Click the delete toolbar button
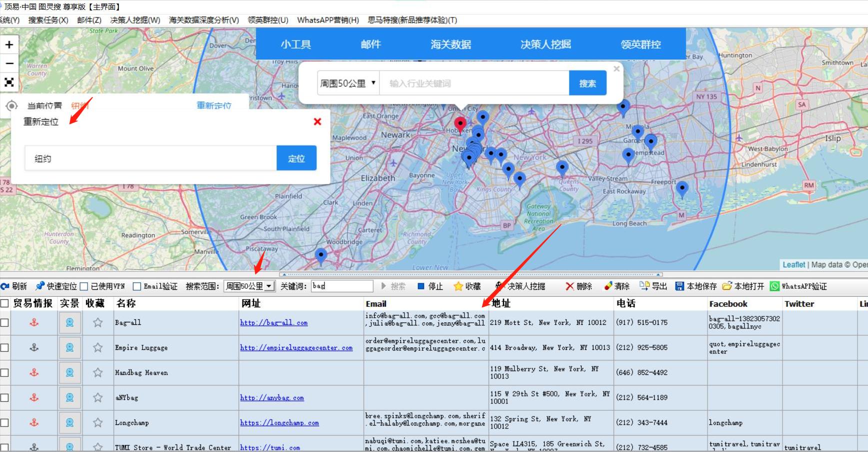 (579, 286)
